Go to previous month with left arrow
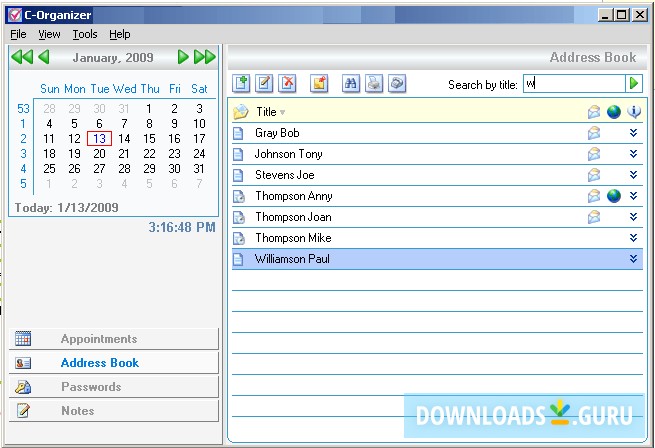Screen dimensions: 655x448 point(44,57)
